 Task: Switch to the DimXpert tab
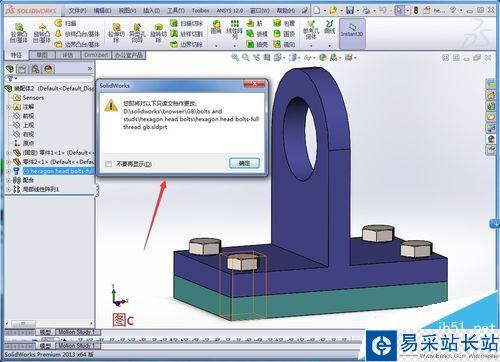pyautogui.click(x=96, y=55)
